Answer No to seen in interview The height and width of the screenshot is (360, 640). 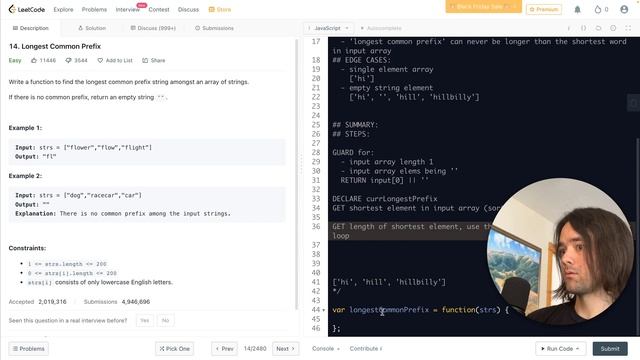pyautogui.click(x=165, y=320)
